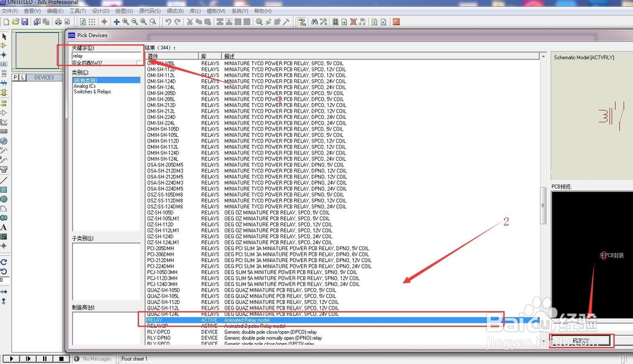This screenshot has height=364, width=633.
Task: Select the RELAY ACTIVE device row
Action: (342, 320)
